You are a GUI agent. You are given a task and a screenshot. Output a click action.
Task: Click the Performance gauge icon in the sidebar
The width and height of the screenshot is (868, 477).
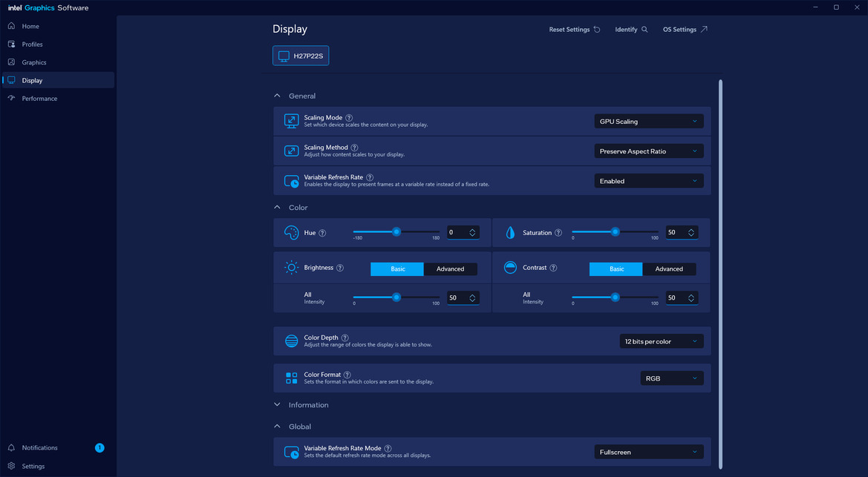click(x=12, y=99)
